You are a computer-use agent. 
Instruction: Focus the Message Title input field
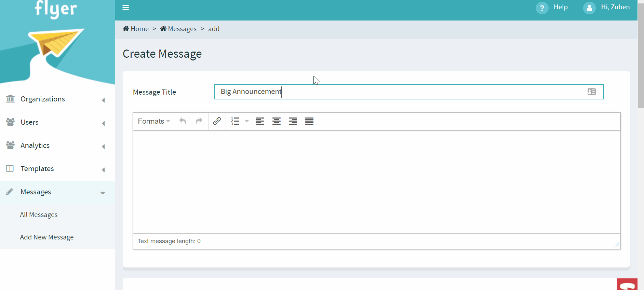click(x=409, y=92)
